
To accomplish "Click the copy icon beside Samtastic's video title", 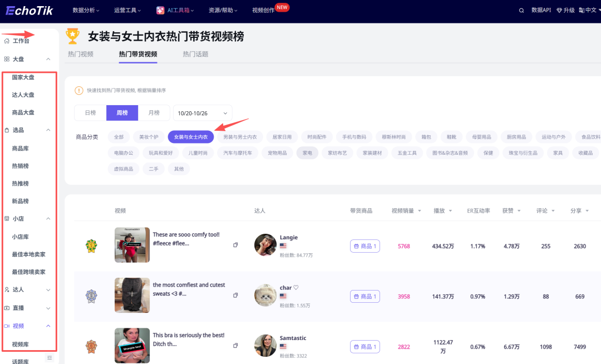I will coord(235,346).
